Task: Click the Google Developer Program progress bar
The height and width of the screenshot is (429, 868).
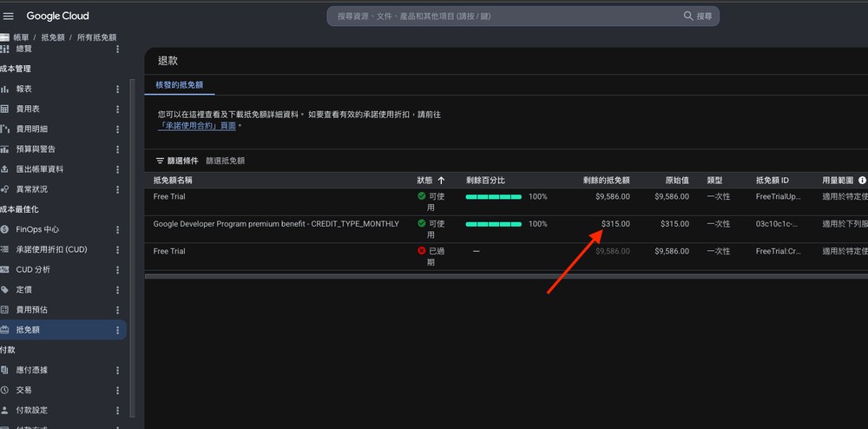Action: (x=494, y=224)
